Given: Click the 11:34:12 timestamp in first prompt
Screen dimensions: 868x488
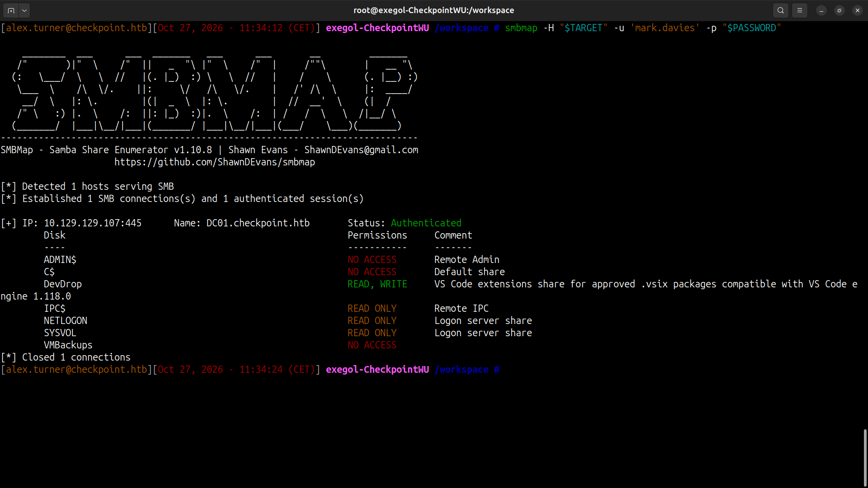Looking at the screenshot, I should pyautogui.click(x=261, y=28).
